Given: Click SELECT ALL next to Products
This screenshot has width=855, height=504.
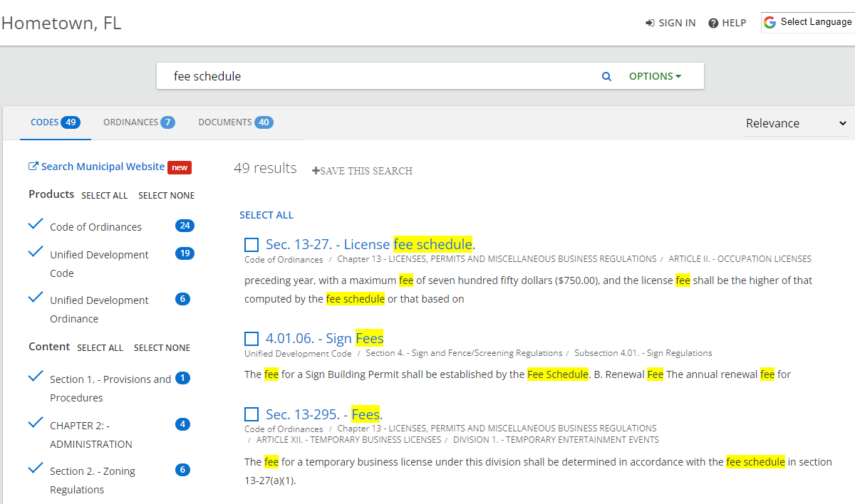Looking at the screenshot, I should tap(105, 196).
